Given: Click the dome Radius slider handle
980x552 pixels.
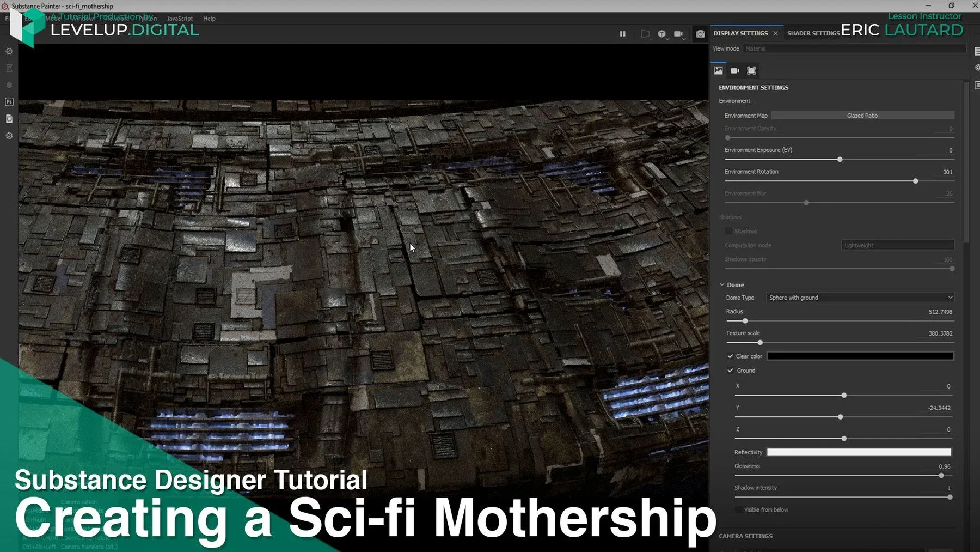Looking at the screenshot, I should (745, 321).
